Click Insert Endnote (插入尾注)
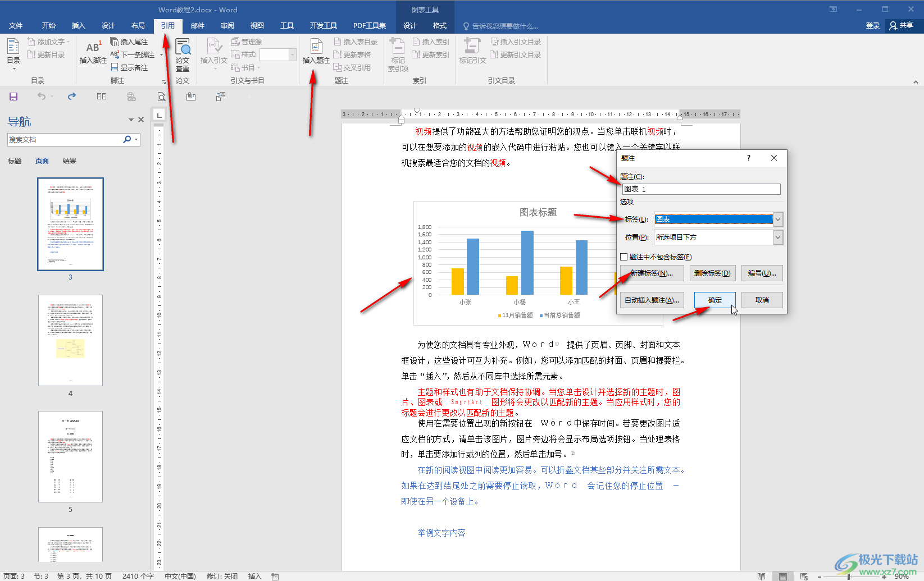Screen dimensions: 924x581 129,42
